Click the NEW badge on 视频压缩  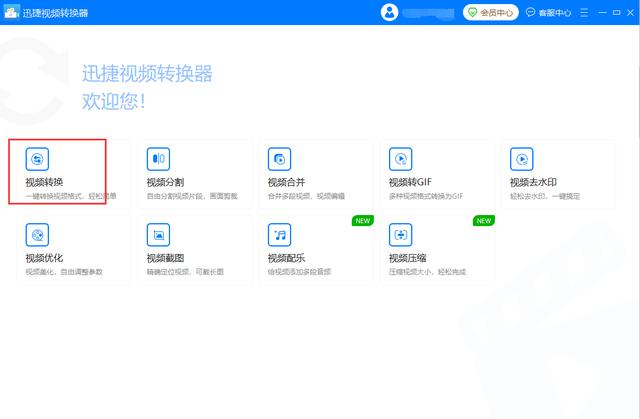[483, 220]
